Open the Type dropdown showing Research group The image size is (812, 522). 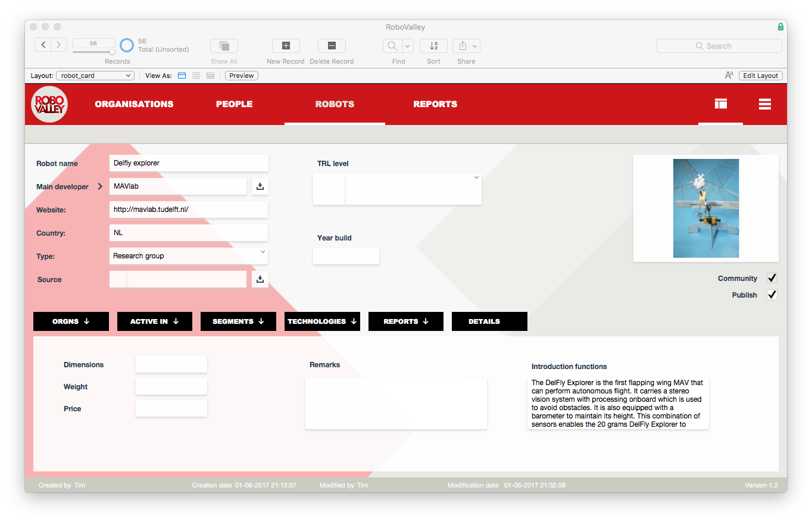[x=189, y=256]
